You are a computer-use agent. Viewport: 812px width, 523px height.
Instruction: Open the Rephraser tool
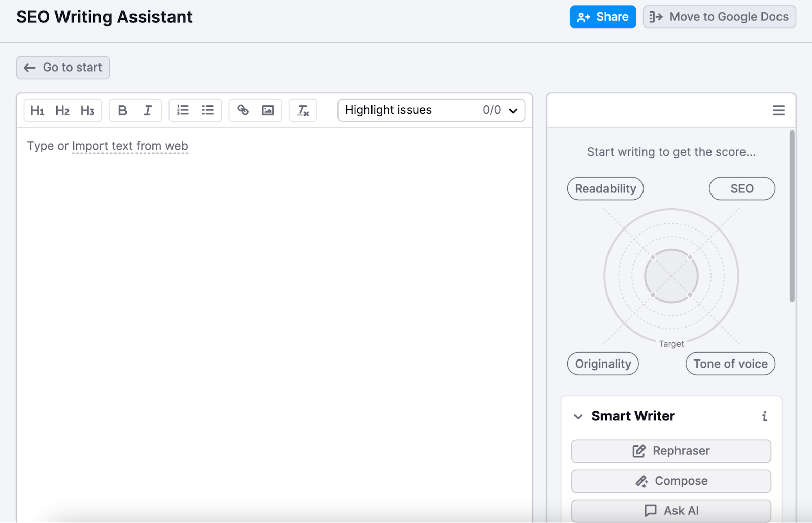tap(671, 451)
